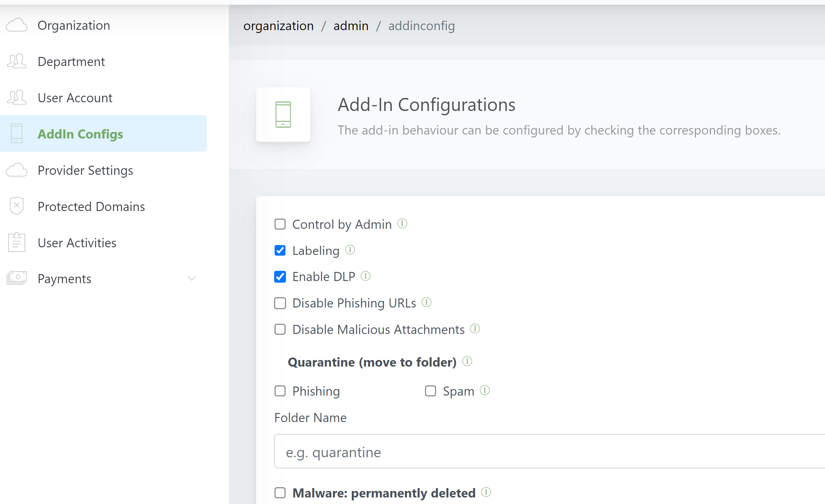
Task: Click the organization breadcrumb link
Action: point(278,26)
